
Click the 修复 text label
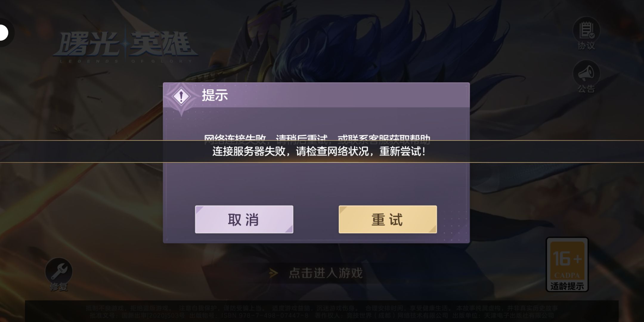pos(59,287)
